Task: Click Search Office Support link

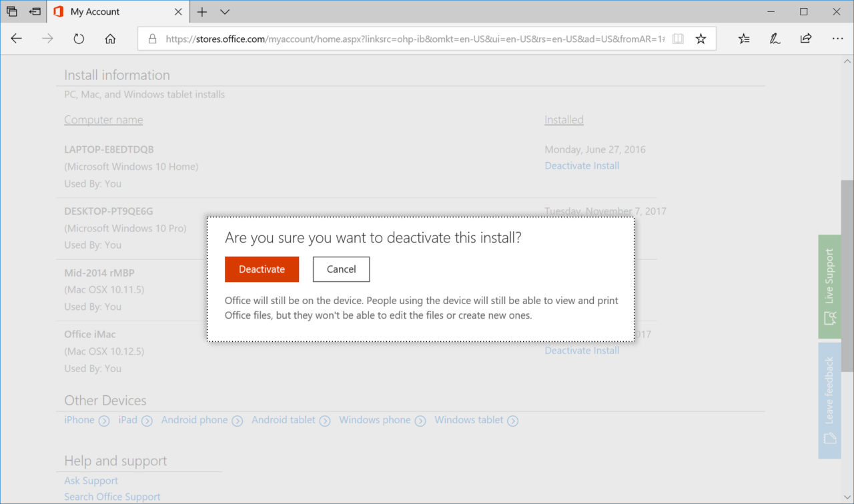Action: (x=112, y=497)
